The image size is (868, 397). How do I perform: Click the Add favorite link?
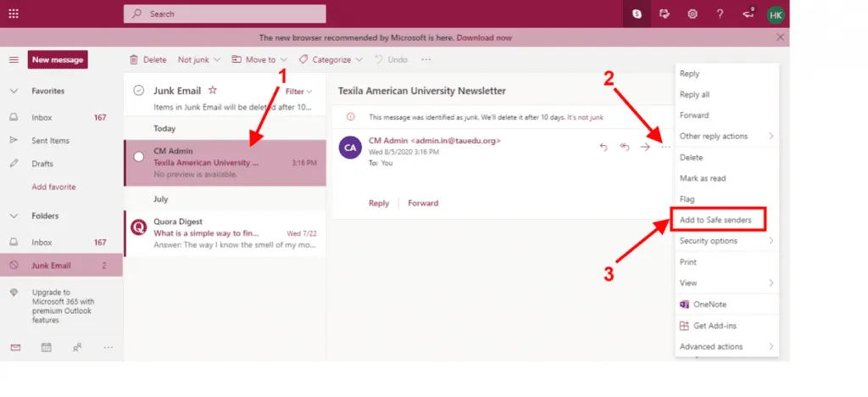53,187
